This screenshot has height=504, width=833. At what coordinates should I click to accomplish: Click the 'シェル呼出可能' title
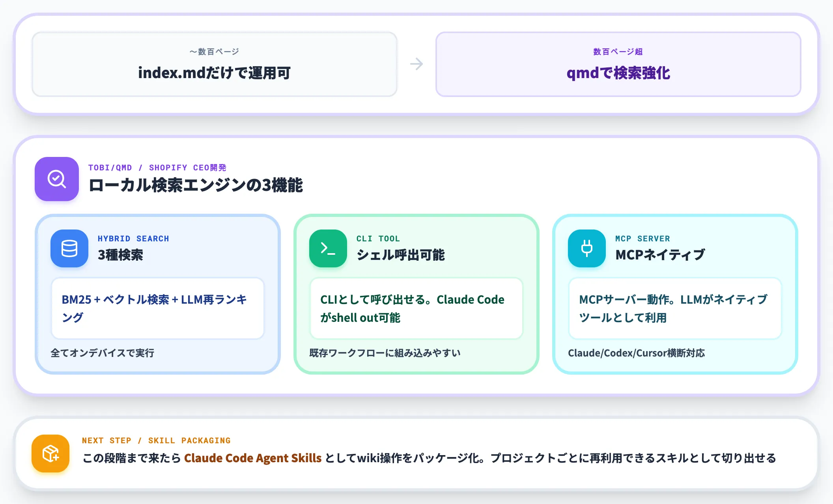pyautogui.click(x=401, y=255)
